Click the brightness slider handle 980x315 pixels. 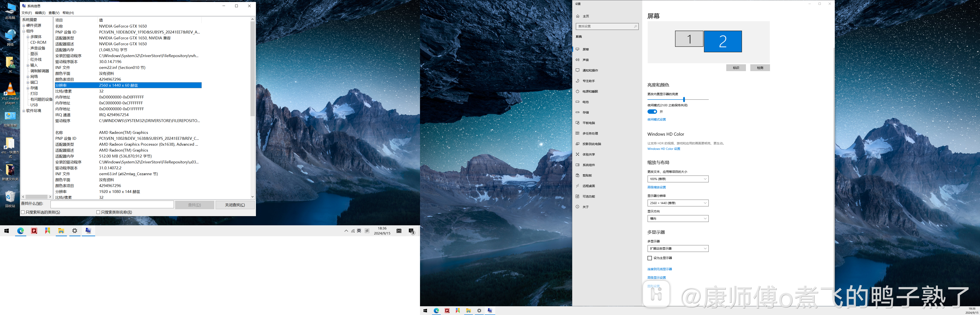tap(684, 100)
